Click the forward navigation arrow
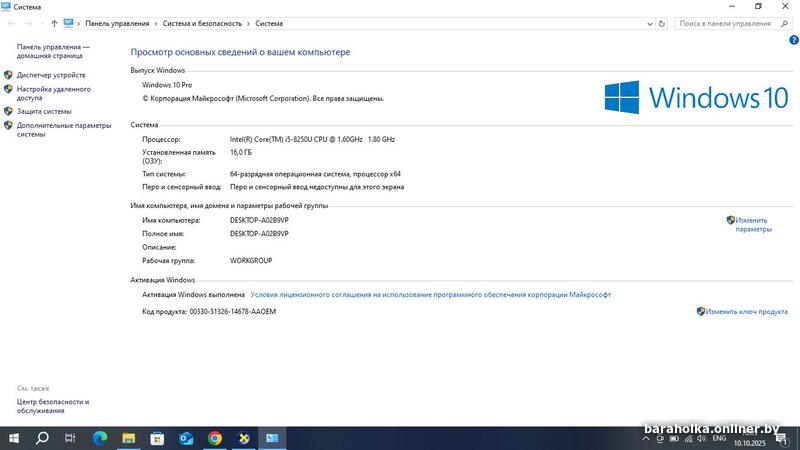Viewport: 800px width, 450px height. point(29,23)
